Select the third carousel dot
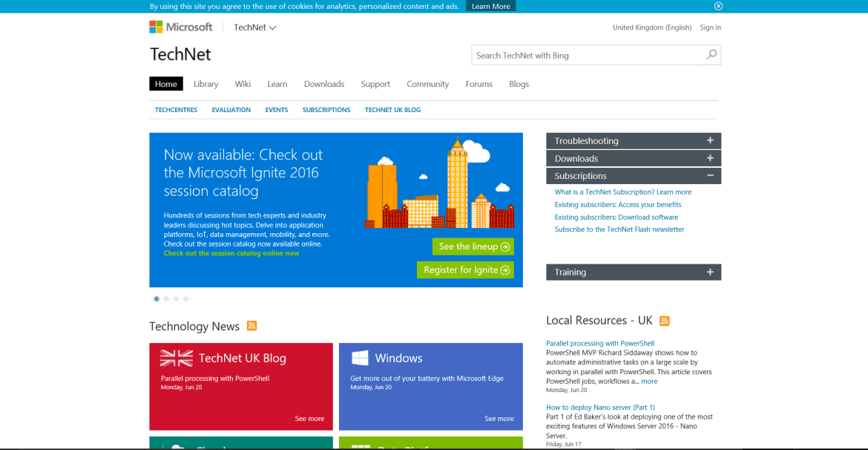 click(176, 299)
